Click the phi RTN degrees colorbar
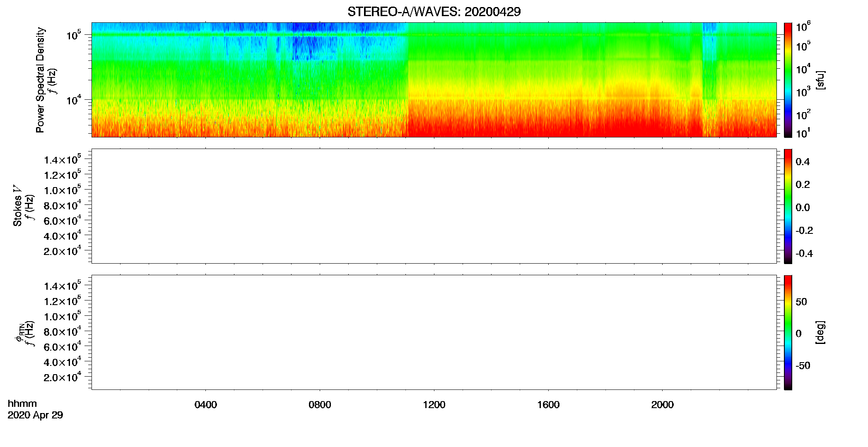 (x=788, y=332)
